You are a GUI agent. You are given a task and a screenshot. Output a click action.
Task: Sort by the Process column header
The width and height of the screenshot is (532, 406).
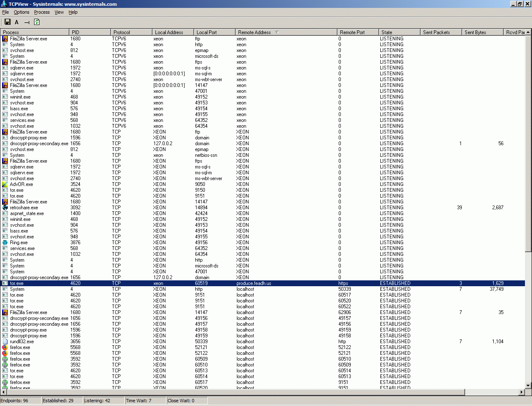click(35, 32)
